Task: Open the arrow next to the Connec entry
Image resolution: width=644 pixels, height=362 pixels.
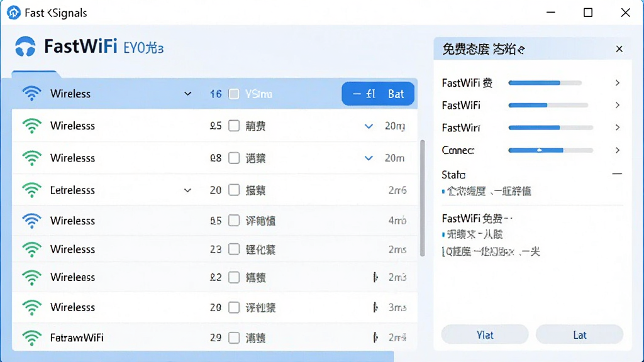Action: (x=618, y=150)
